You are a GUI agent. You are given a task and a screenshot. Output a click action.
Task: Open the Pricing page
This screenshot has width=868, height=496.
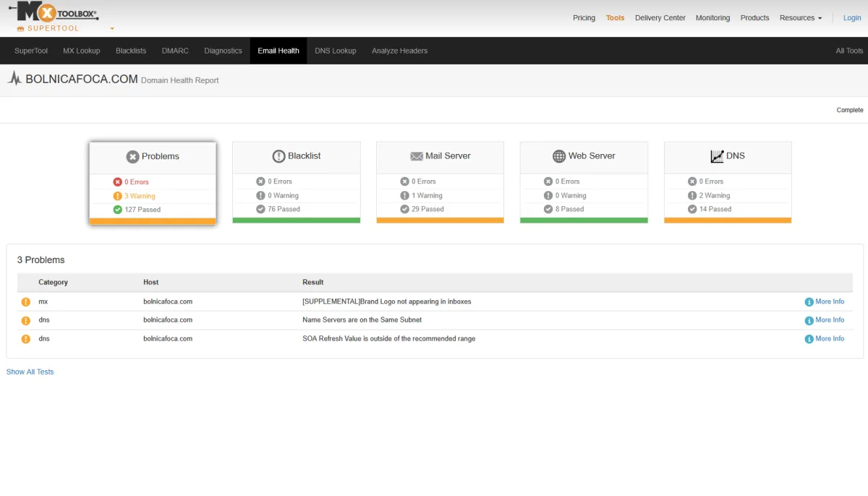pyautogui.click(x=584, y=18)
